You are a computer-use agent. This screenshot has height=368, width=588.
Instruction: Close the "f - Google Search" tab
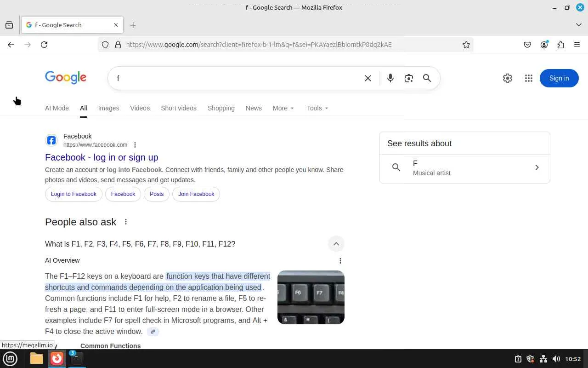(x=116, y=25)
